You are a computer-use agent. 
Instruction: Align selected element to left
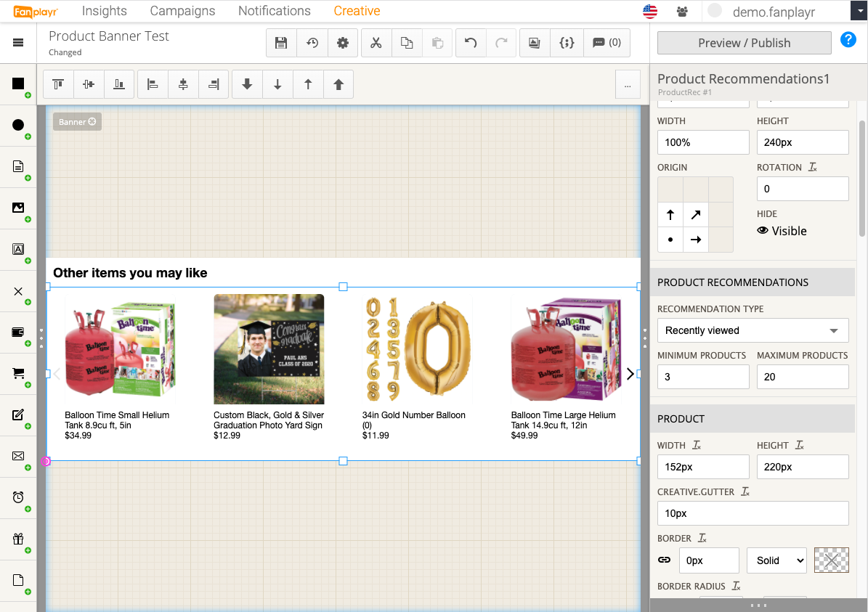(153, 84)
